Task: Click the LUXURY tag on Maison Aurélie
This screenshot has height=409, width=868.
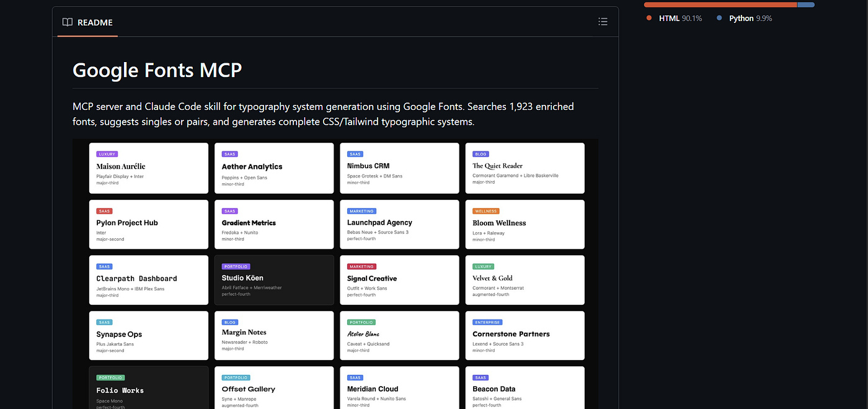Action: [x=107, y=154]
